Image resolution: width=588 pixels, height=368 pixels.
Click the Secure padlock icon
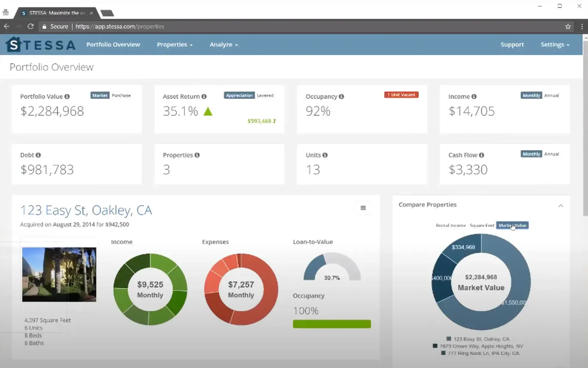pyautogui.click(x=44, y=26)
